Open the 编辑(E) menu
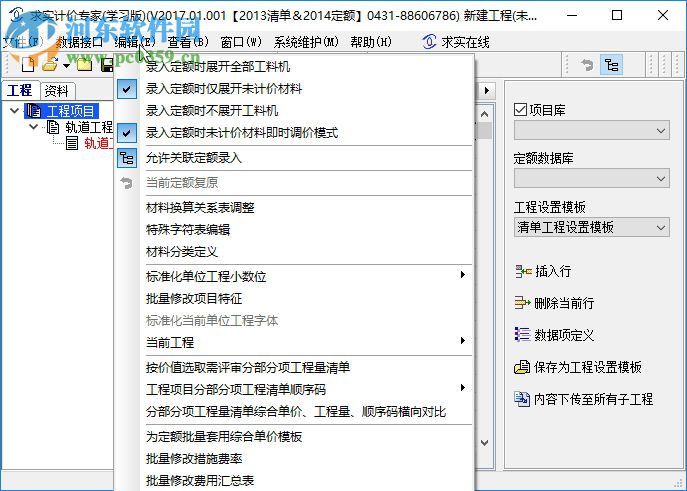Image resolution: width=687 pixels, height=491 pixels. [x=135, y=42]
